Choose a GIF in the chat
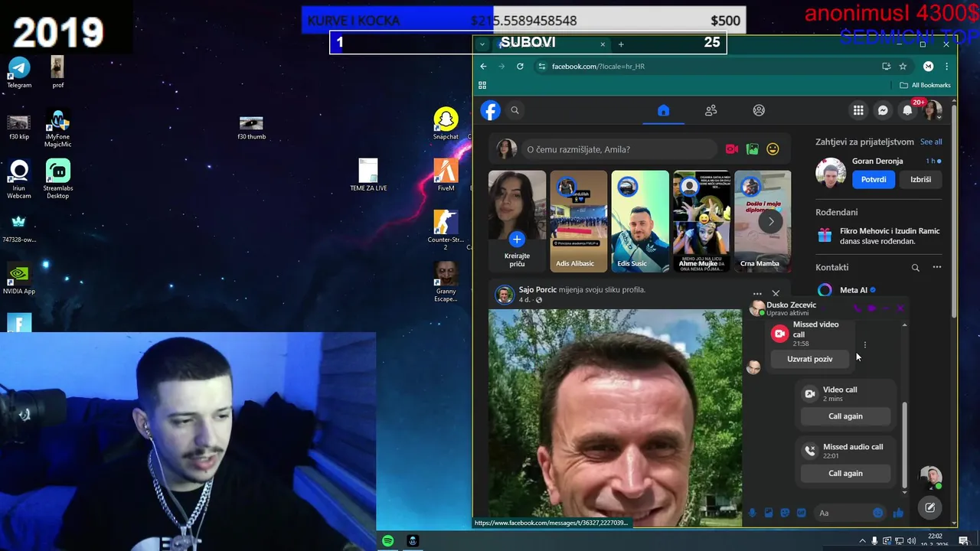980x551 pixels. point(802,513)
